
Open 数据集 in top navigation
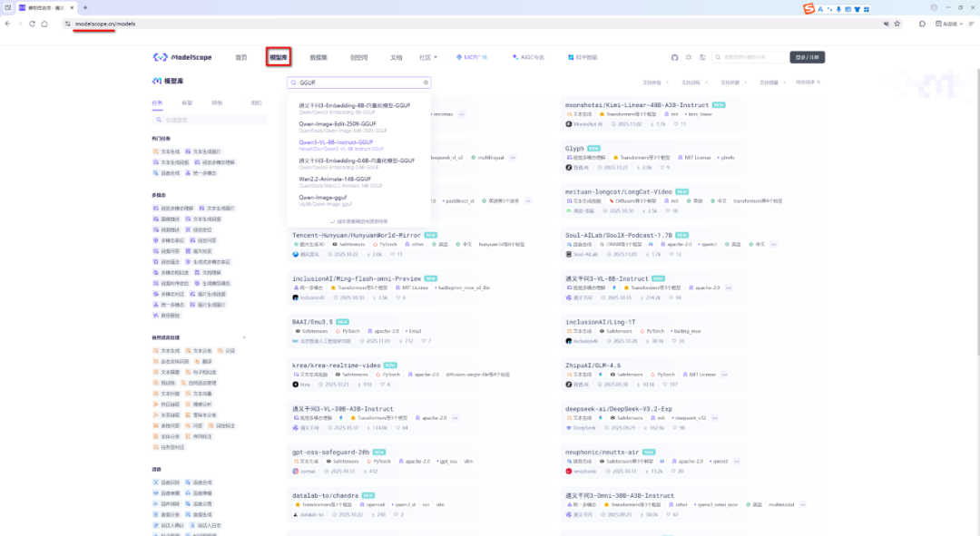tap(318, 57)
